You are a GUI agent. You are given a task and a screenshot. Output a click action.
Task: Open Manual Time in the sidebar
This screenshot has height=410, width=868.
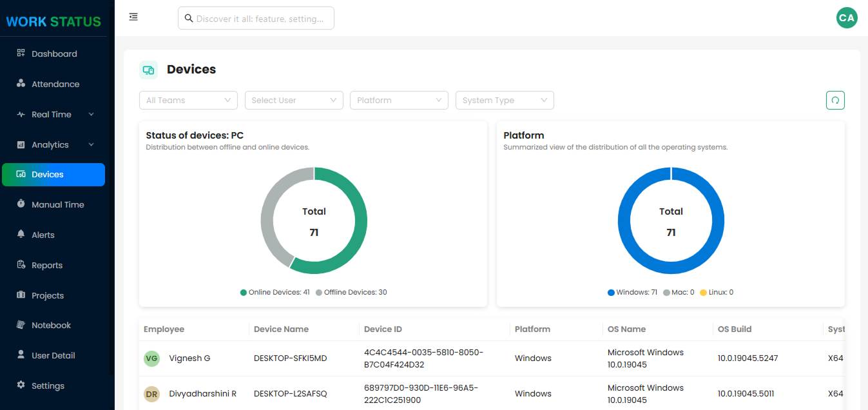(x=53, y=204)
